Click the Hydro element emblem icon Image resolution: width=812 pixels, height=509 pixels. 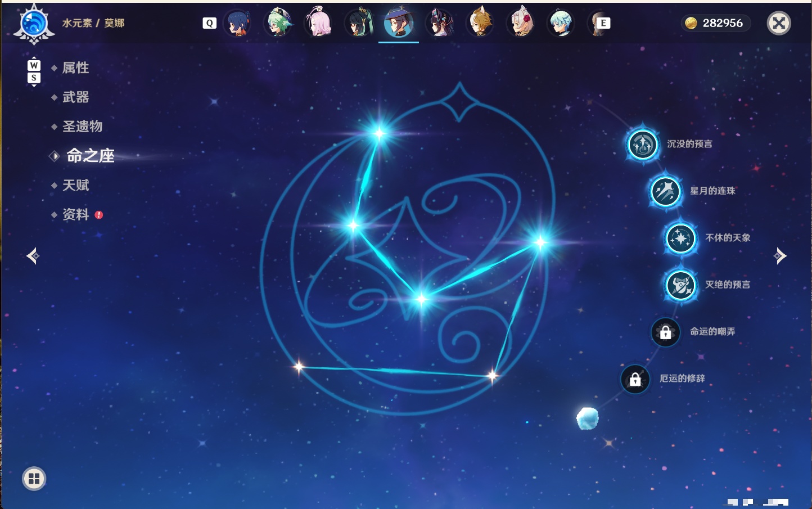(34, 24)
